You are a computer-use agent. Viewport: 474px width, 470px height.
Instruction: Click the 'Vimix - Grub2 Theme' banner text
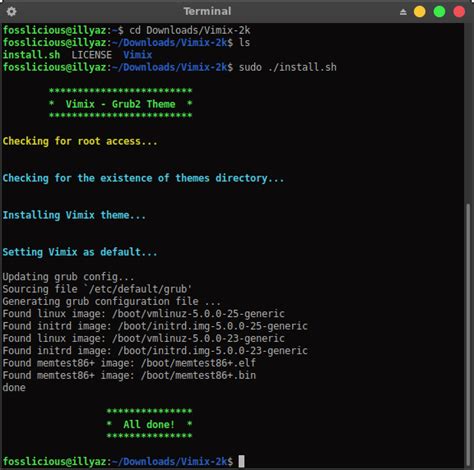pyautogui.click(x=120, y=104)
